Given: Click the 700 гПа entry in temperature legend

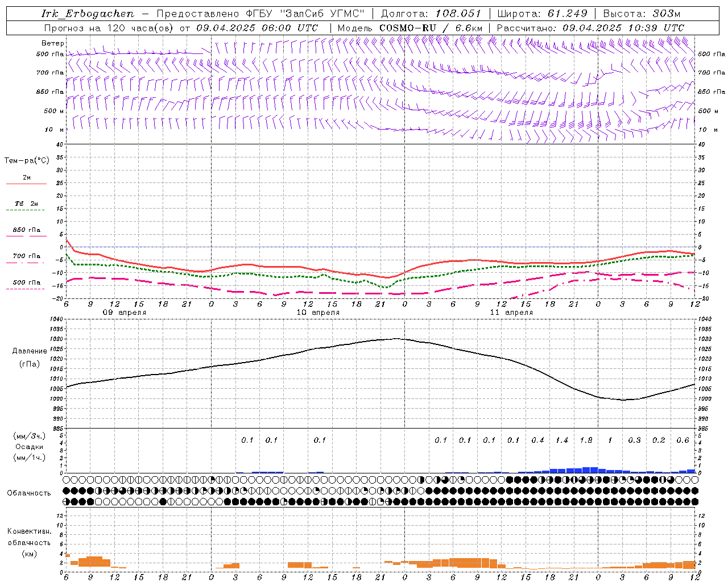Looking at the screenshot, I should click(27, 256).
